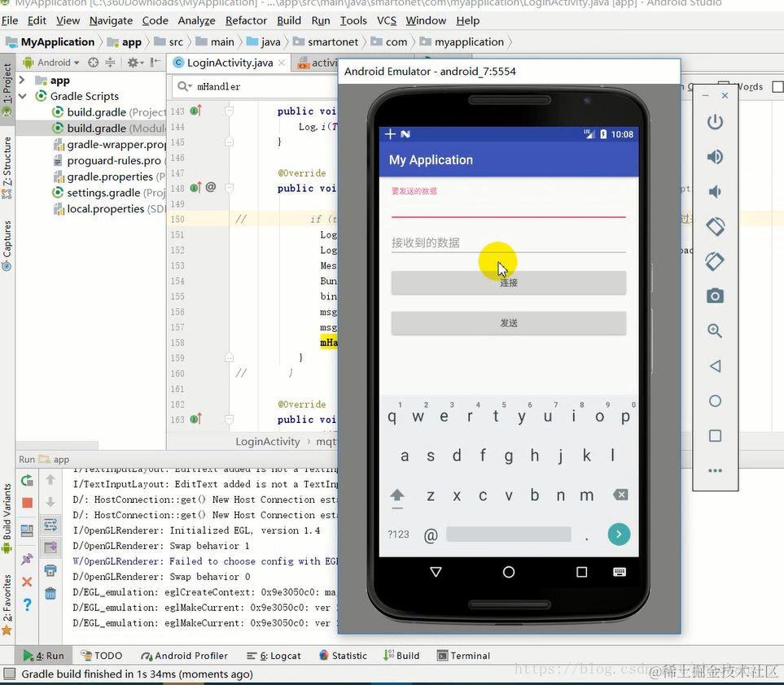Open the Tools menu
784x685 pixels.
pos(353,20)
